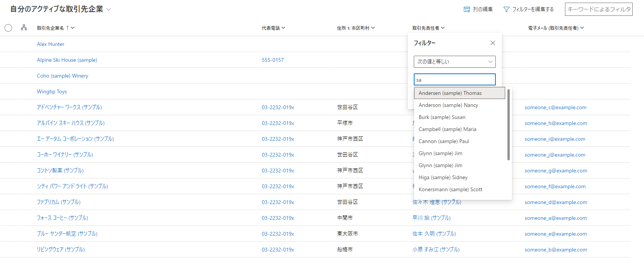Click city cell 船橋市
The height and width of the screenshot is (265, 644).
[x=345, y=250]
